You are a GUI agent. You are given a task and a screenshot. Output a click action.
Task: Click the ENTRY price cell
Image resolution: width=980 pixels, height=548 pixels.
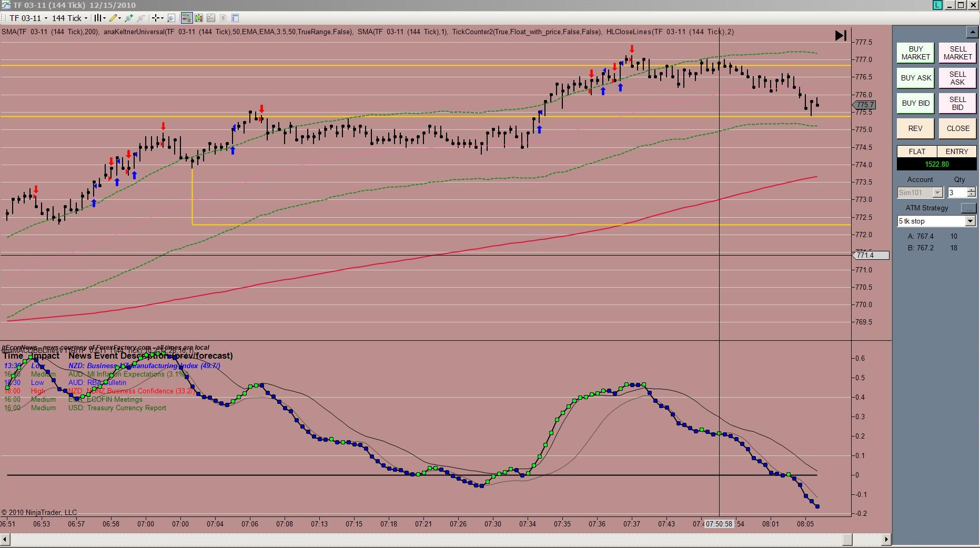point(957,151)
